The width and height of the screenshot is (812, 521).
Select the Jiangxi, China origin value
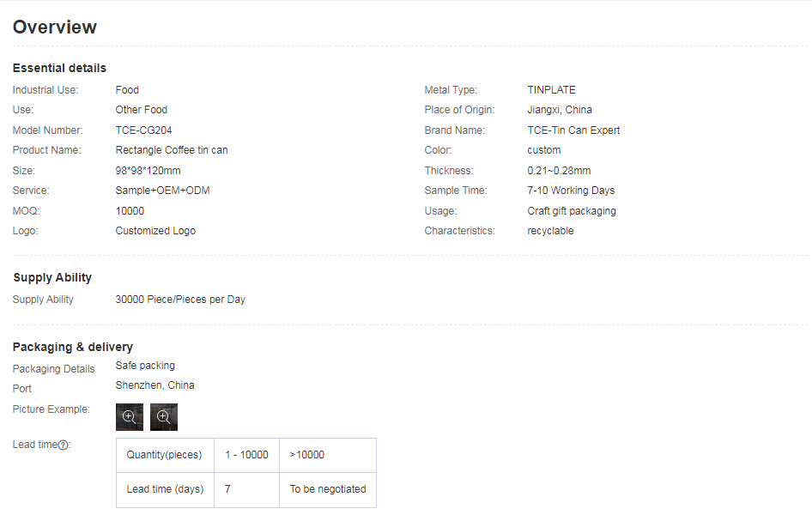click(x=560, y=110)
